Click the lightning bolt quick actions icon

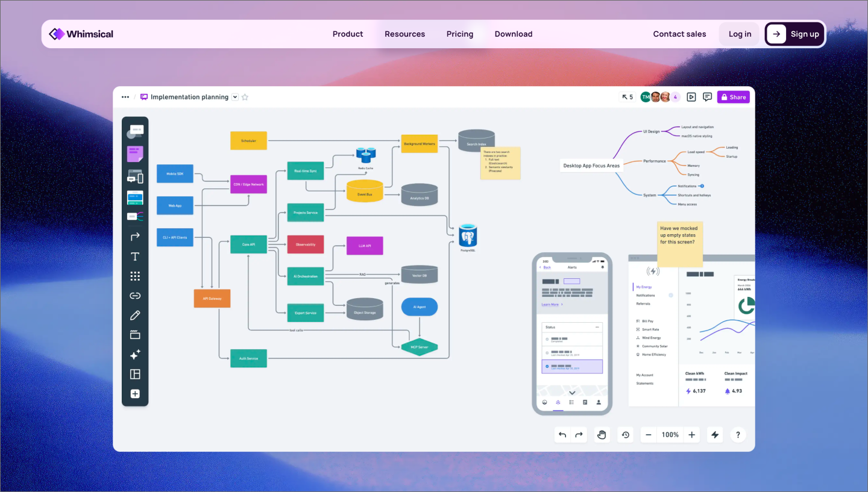click(x=715, y=435)
